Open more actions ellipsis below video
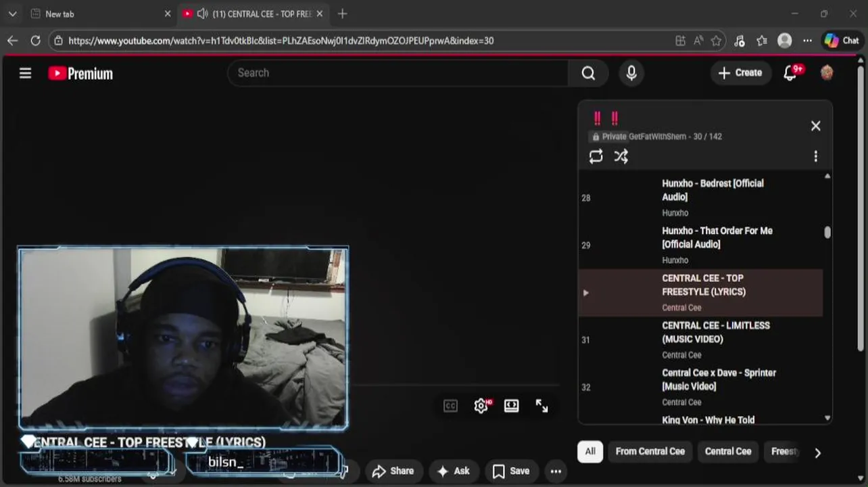 pyautogui.click(x=556, y=471)
